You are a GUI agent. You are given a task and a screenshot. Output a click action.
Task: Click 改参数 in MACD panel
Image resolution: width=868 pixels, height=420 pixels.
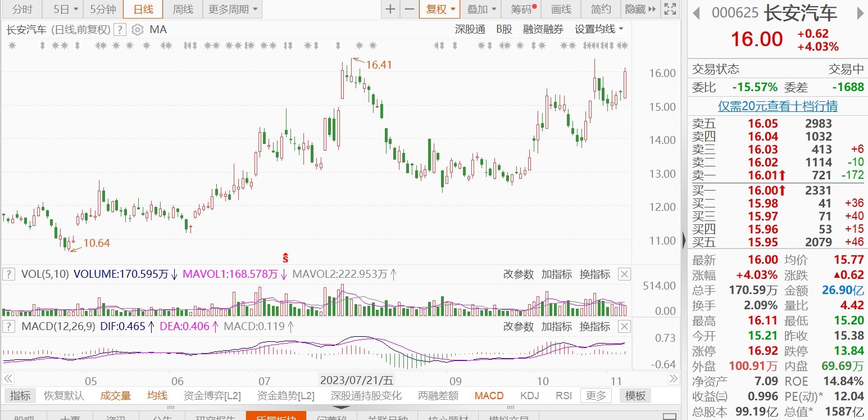point(518,326)
